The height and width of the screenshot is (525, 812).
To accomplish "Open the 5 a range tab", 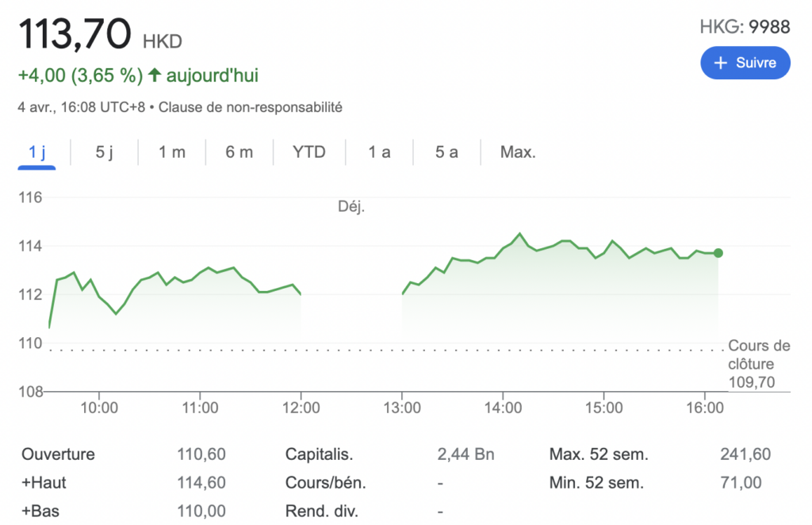I will pos(446,151).
